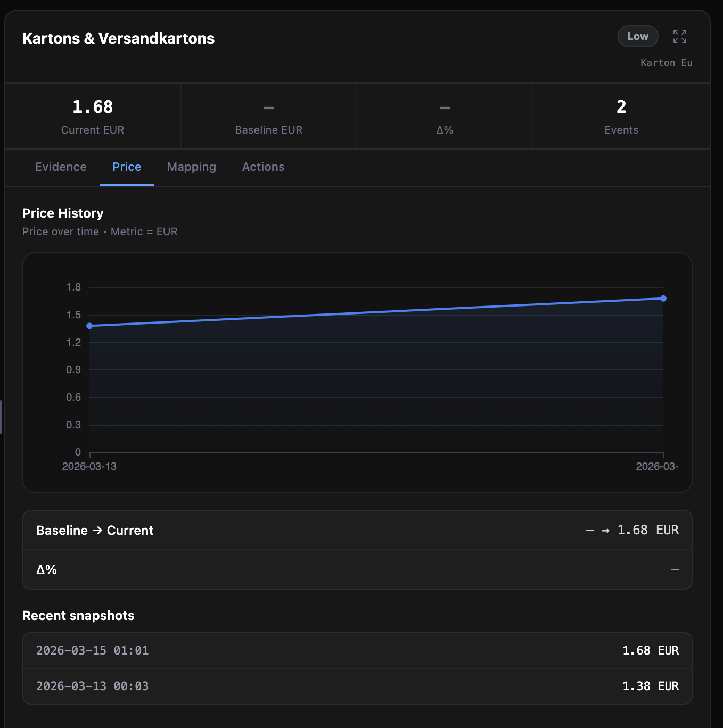This screenshot has width=723, height=728.
Task: Click the Δ% row below Baseline
Action: coord(357,569)
